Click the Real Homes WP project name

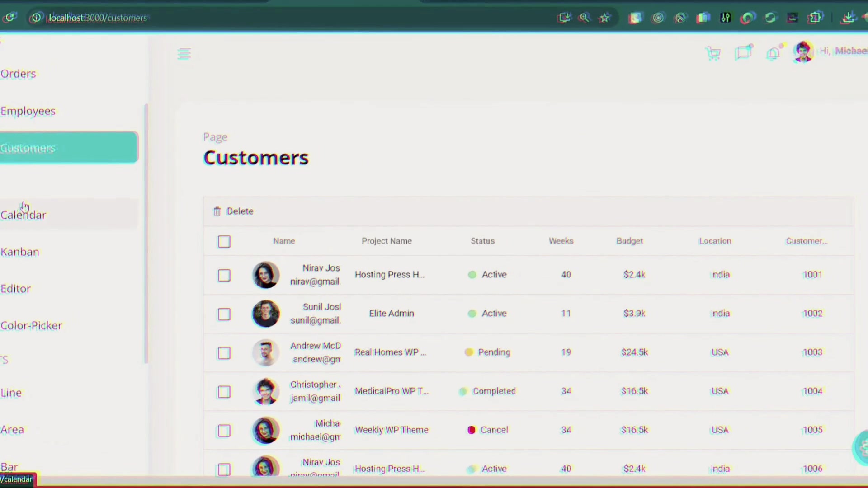coord(390,352)
